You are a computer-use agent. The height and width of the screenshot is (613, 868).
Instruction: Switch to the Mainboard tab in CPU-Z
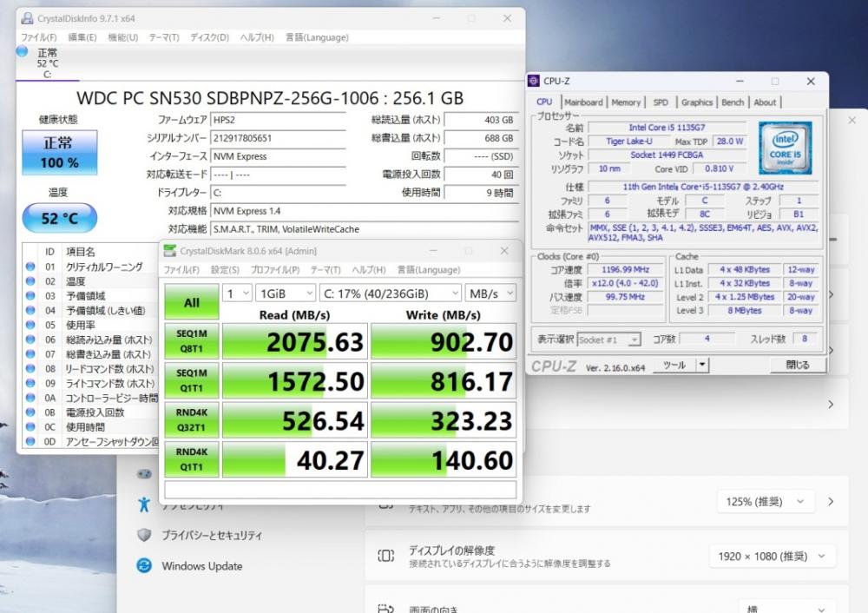(x=583, y=102)
